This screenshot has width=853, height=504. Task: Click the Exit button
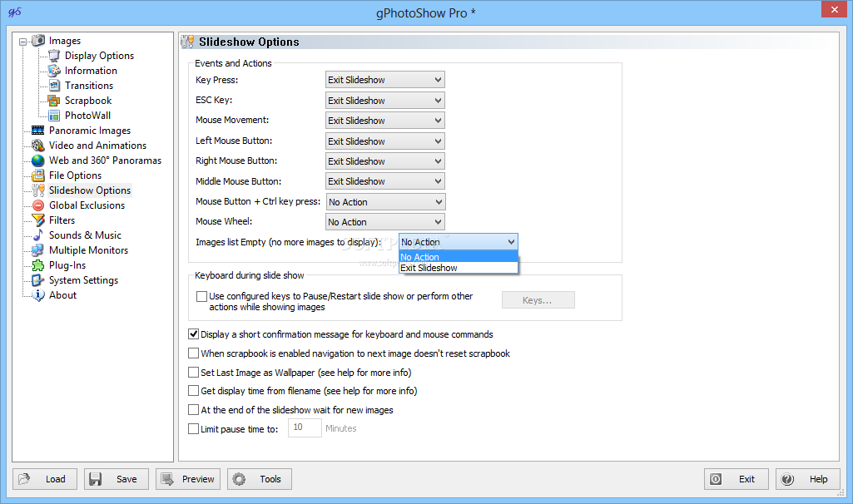[x=736, y=479]
